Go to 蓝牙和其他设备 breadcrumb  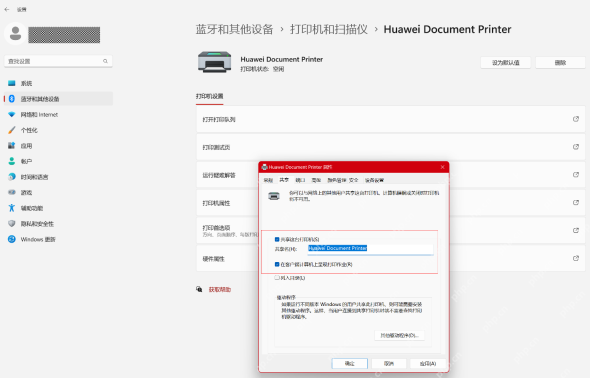click(x=234, y=29)
